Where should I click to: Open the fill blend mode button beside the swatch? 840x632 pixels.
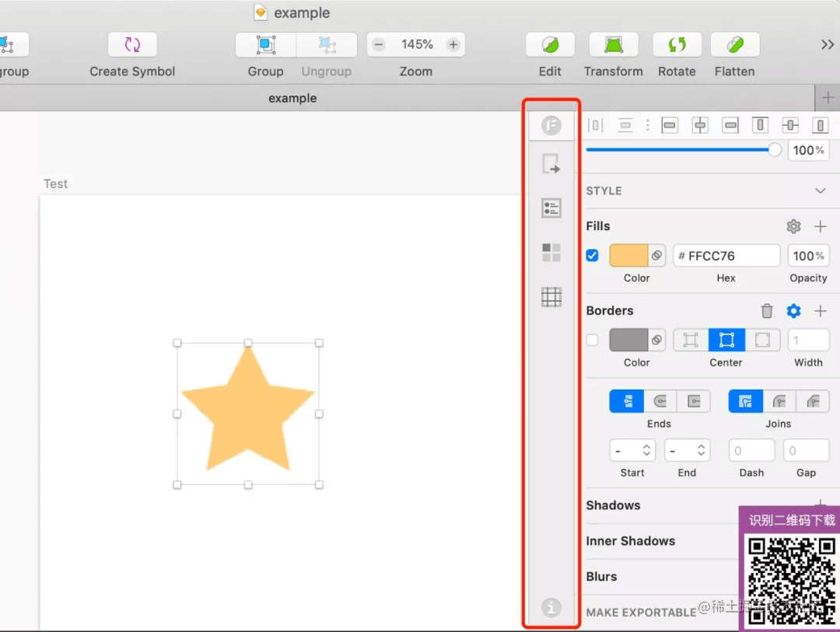point(656,256)
